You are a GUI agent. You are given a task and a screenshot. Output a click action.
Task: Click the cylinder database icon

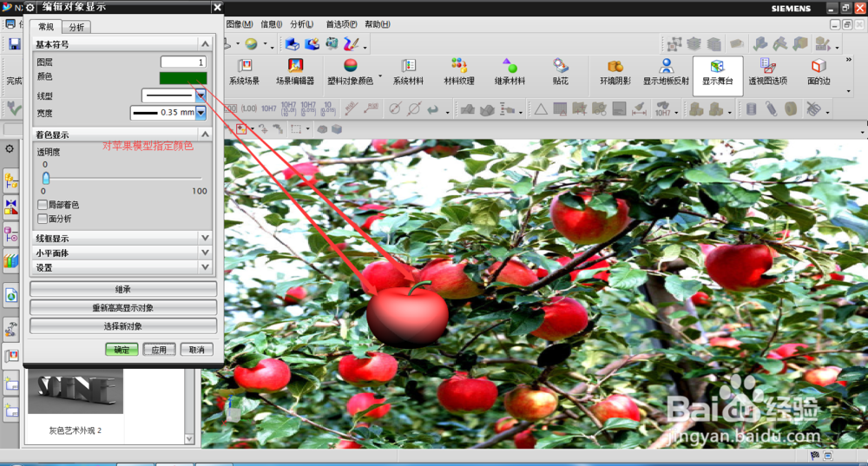pos(751,108)
